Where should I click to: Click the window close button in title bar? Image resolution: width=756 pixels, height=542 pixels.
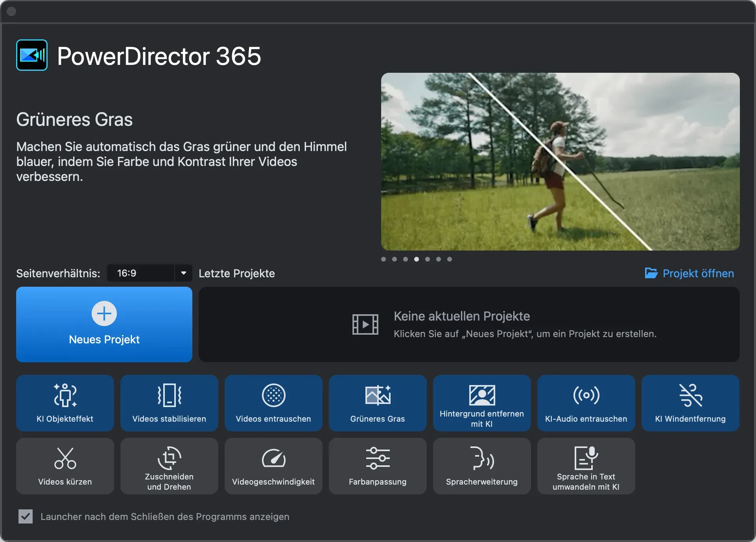pyautogui.click(x=12, y=11)
